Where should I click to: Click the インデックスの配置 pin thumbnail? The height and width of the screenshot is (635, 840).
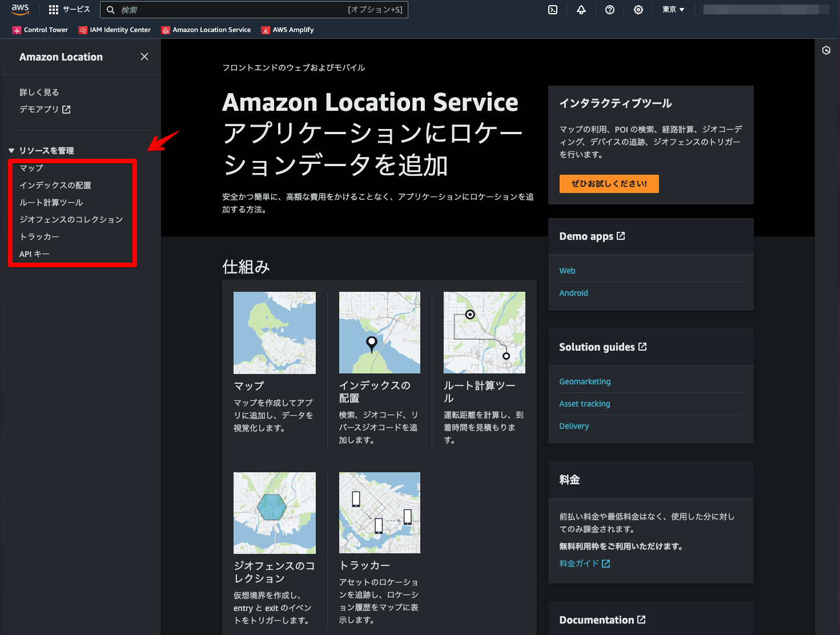tap(380, 333)
